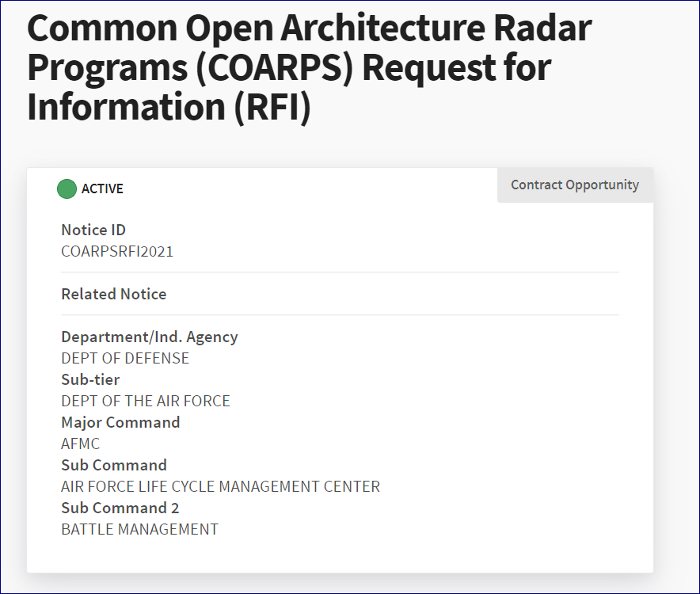700x594 pixels.
Task: Click the green ACTIVE status indicator dot
Action: click(67, 189)
